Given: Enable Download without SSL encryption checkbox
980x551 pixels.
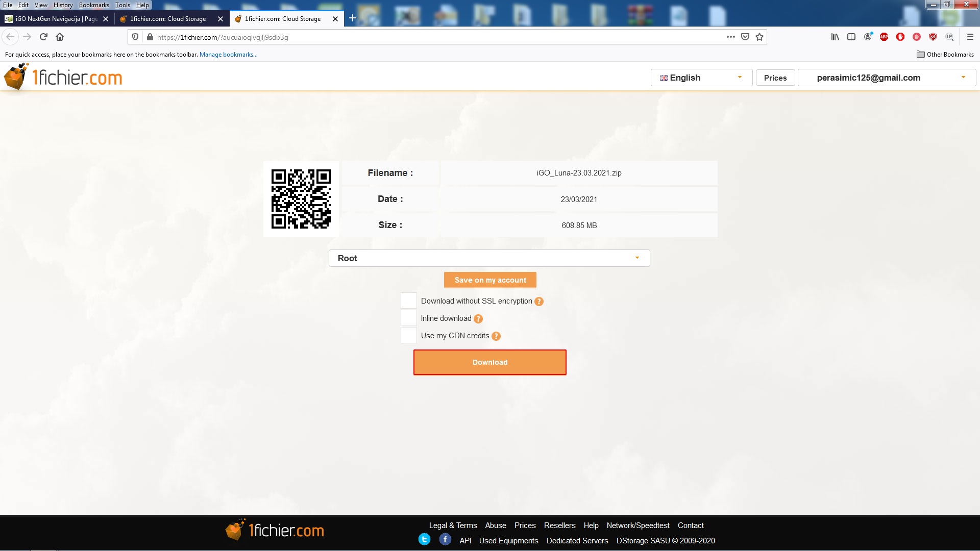Looking at the screenshot, I should 409,301.
